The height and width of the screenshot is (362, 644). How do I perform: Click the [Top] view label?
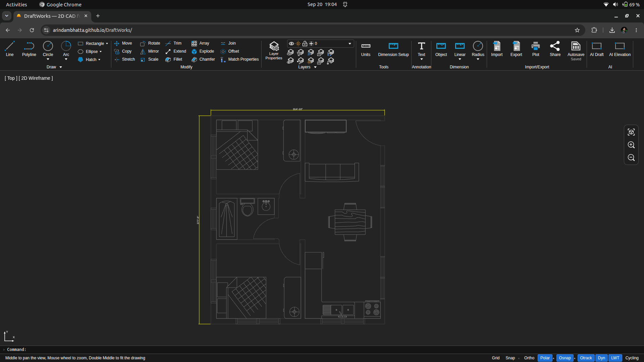point(11,78)
